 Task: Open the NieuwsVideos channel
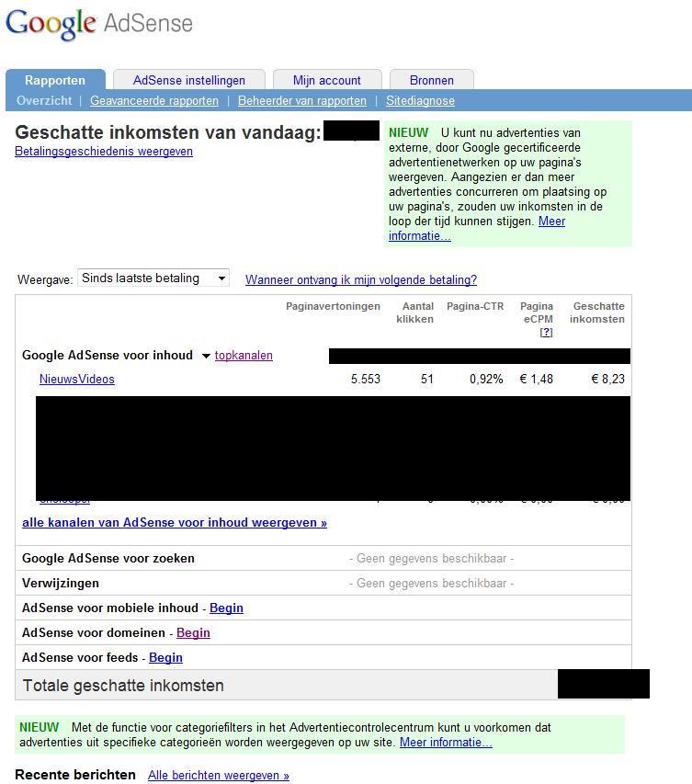pos(77,379)
